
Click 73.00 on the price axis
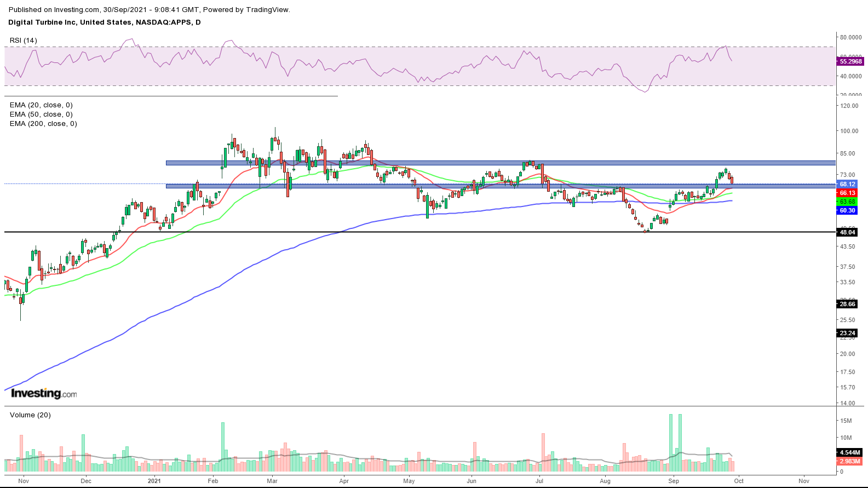[x=847, y=175]
